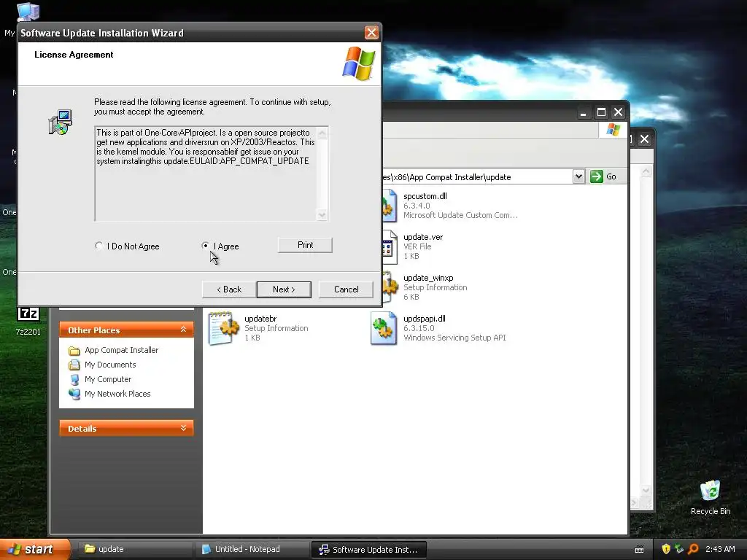Click the Windows flag icon in Explorer toolbar
Image resolution: width=747 pixels, height=560 pixels.
tap(613, 130)
